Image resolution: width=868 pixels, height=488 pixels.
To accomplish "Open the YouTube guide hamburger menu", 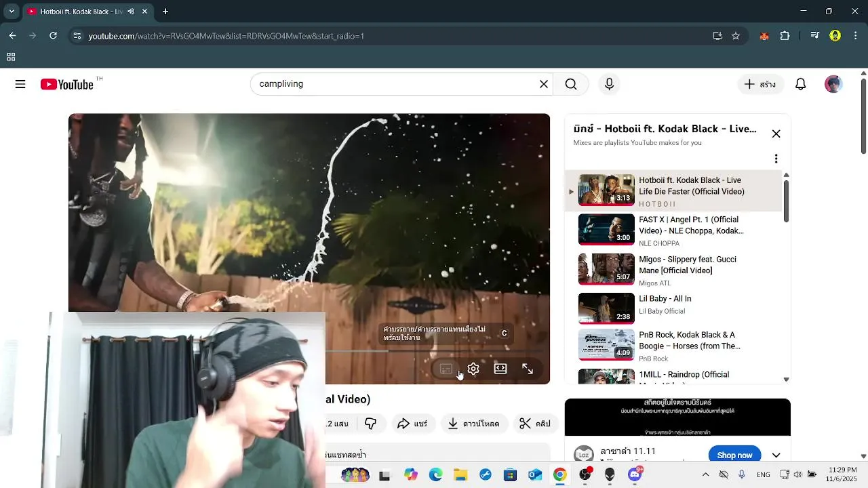I will 20,84.
